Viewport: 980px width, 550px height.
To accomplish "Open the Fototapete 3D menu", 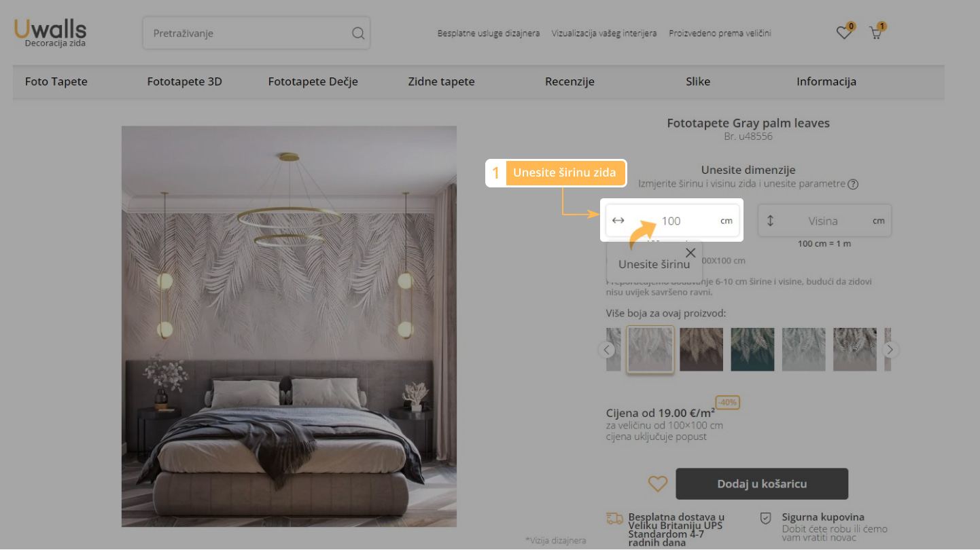I will coord(184,81).
